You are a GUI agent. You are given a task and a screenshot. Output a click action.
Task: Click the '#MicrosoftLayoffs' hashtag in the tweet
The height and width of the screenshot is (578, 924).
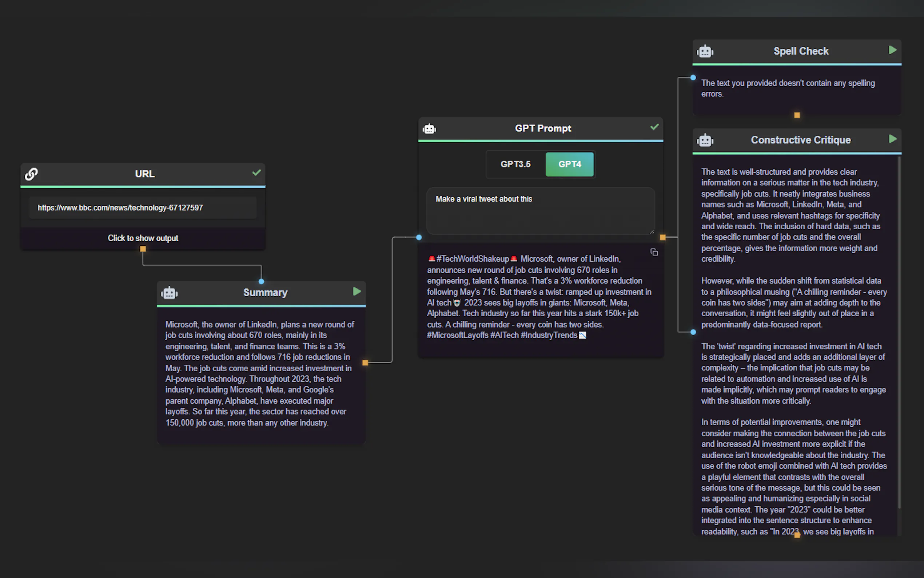(x=458, y=335)
